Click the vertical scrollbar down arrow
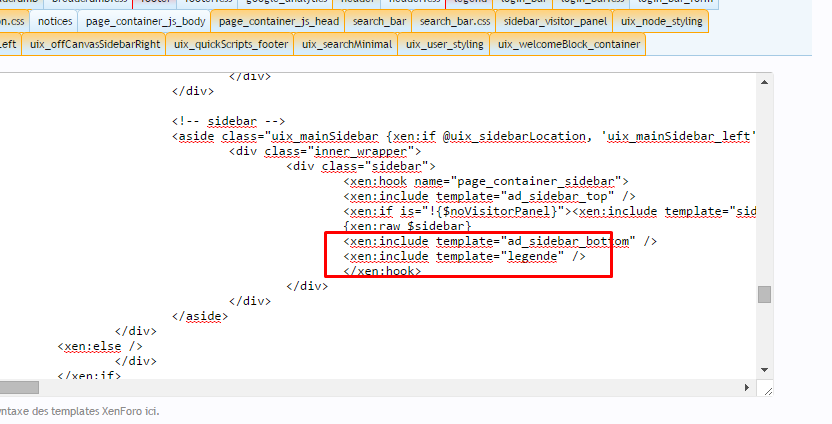 point(764,371)
